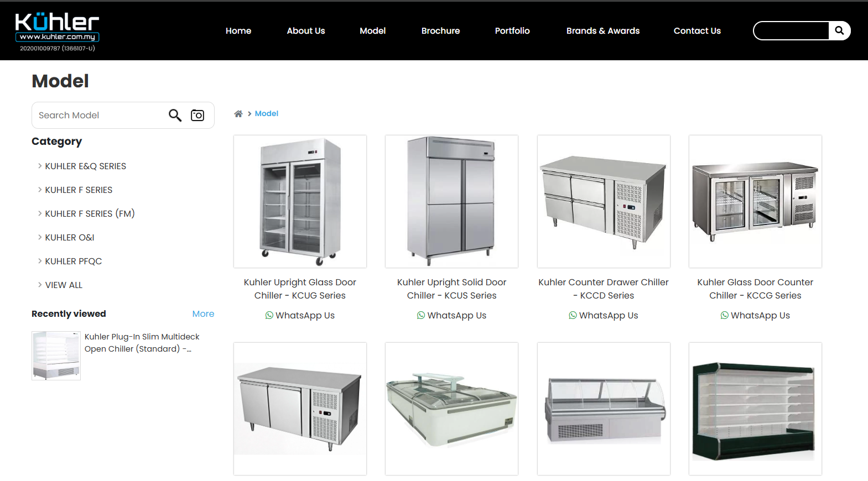Screen dimensions: 868x481
Task: Open Kuhler Counter Drawer Chiller KCCD link
Action: pyautogui.click(x=604, y=289)
